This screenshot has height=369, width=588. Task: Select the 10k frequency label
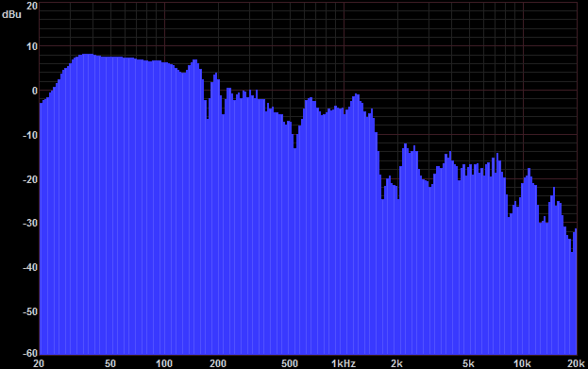point(522,363)
